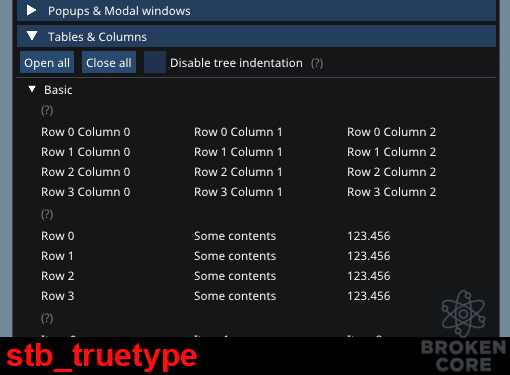The image size is (510, 375).
Task: Click Some contents in the Row 0 line
Action: (235, 236)
